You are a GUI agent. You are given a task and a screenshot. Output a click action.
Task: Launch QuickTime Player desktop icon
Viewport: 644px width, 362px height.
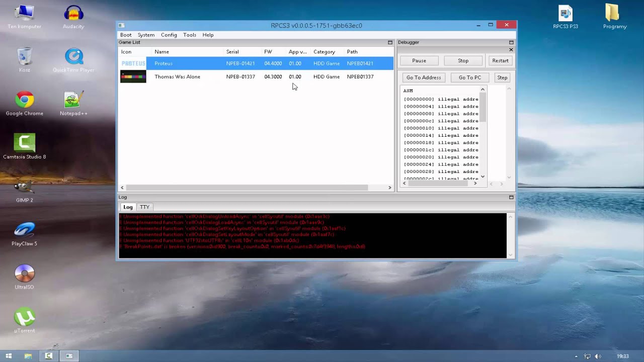tap(73, 60)
